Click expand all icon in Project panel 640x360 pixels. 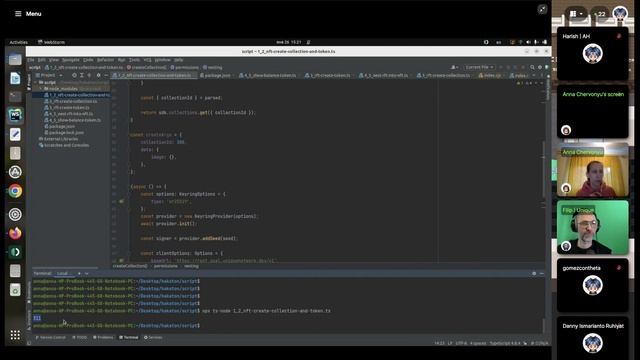point(82,76)
